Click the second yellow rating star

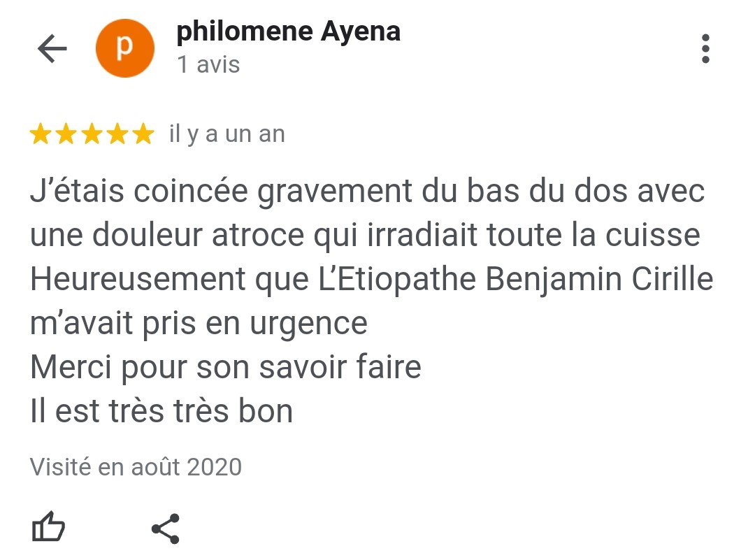(x=66, y=134)
